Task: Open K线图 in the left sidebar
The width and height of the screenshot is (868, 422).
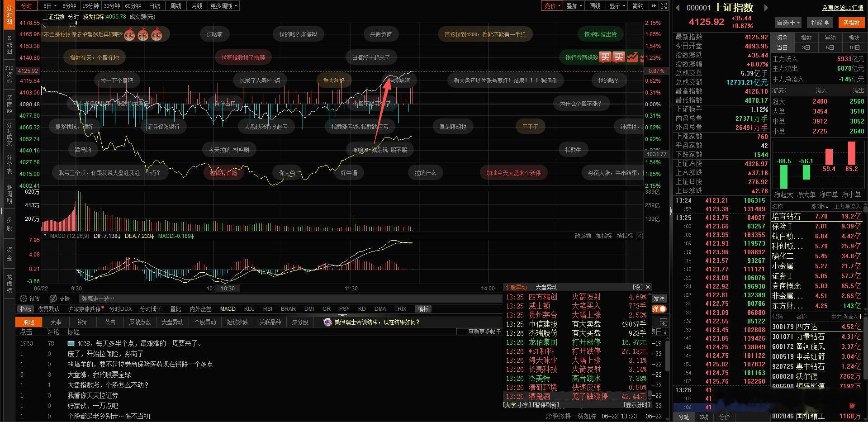Action: 9,45
